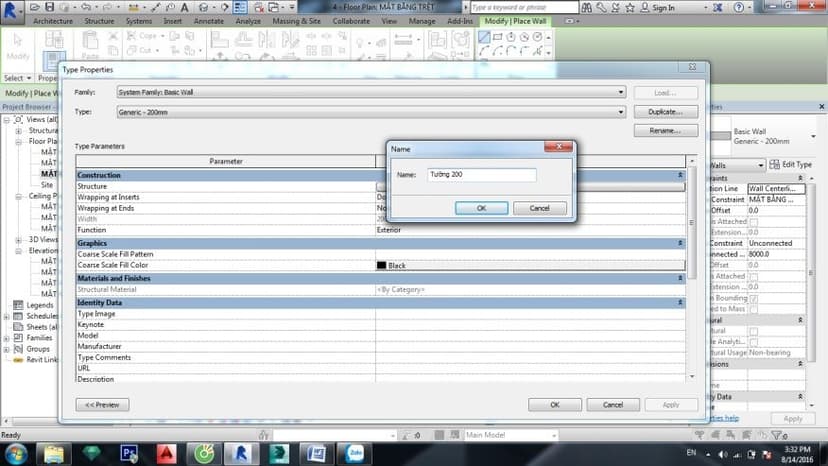Click the search keyword field
The height and width of the screenshot is (466, 828).
[x=524, y=7]
